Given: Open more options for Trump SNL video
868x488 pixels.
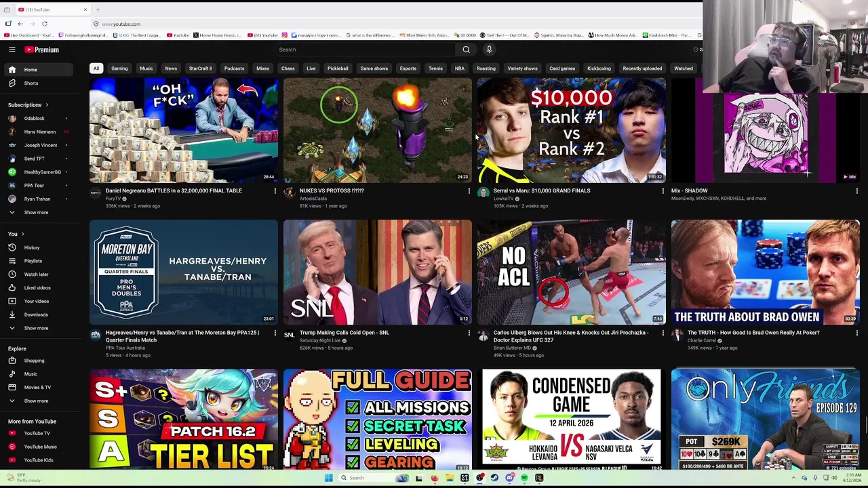Looking at the screenshot, I should (469, 333).
